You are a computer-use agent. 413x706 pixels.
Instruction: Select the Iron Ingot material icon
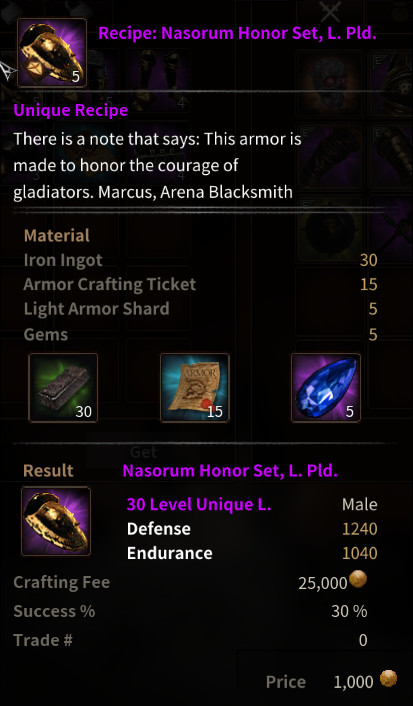[x=63, y=388]
